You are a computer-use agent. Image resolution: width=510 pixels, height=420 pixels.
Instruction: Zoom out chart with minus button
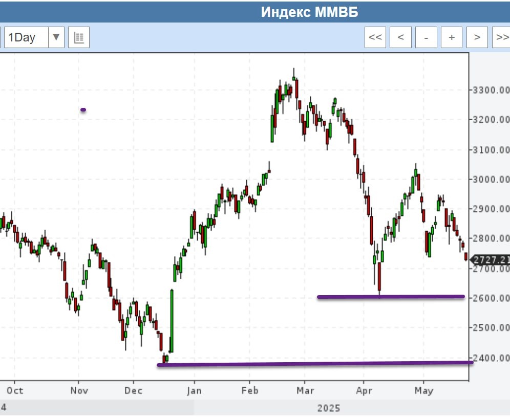pyautogui.click(x=426, y=37)
